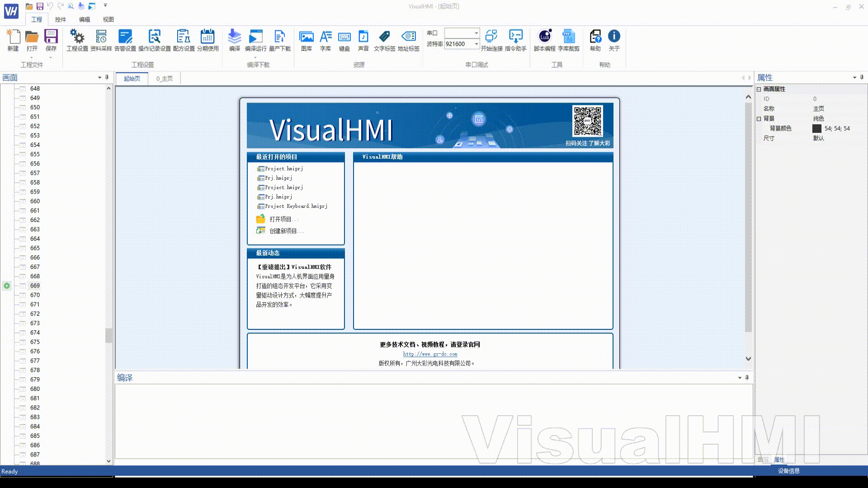Open 资料采样 data sampling
Image resolution: width=868 pixels, height=488 pixels.
tap(101, 41)
